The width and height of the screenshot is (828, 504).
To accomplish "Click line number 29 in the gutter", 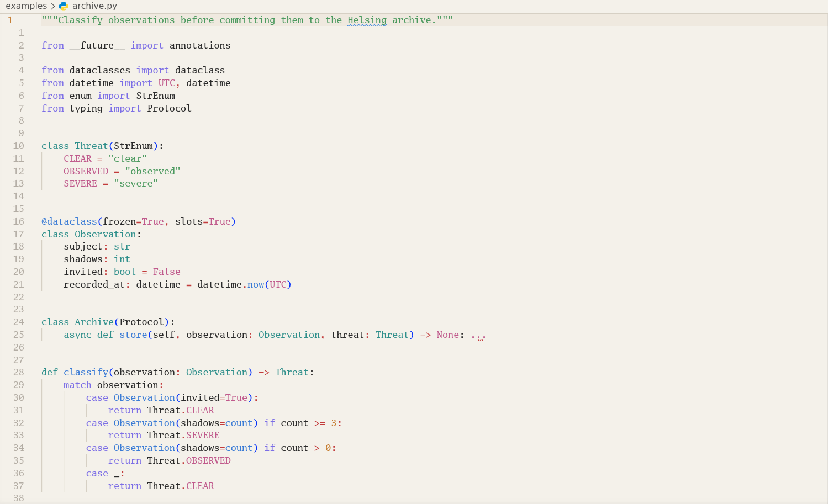I will [19, 385].
